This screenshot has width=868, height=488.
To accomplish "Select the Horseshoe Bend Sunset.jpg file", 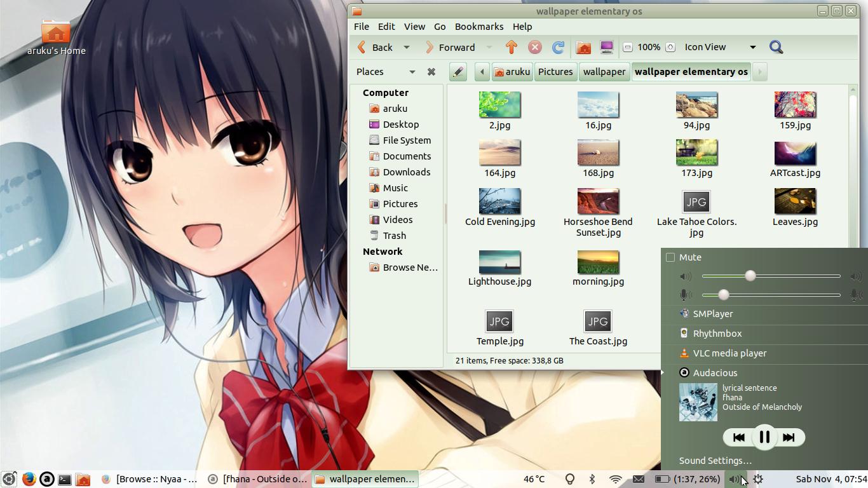I will [598, 213].
